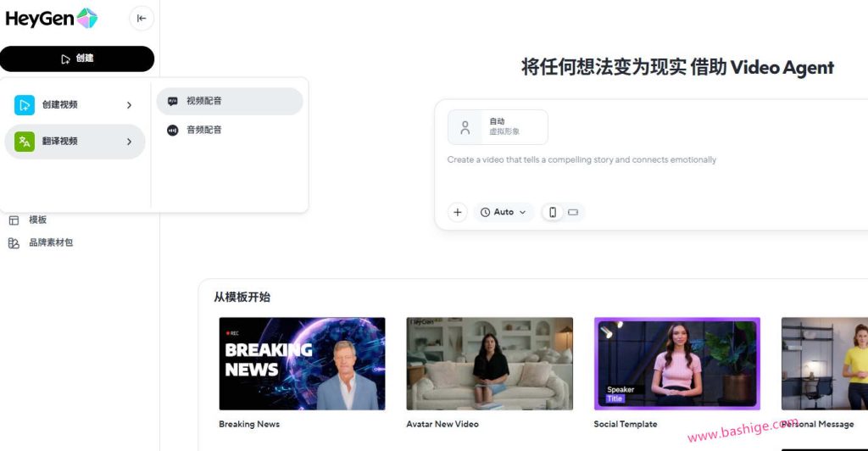Choose 音频配音 submenu option
The width and height of the screenshot is (868, 451).
coord(229,130)
